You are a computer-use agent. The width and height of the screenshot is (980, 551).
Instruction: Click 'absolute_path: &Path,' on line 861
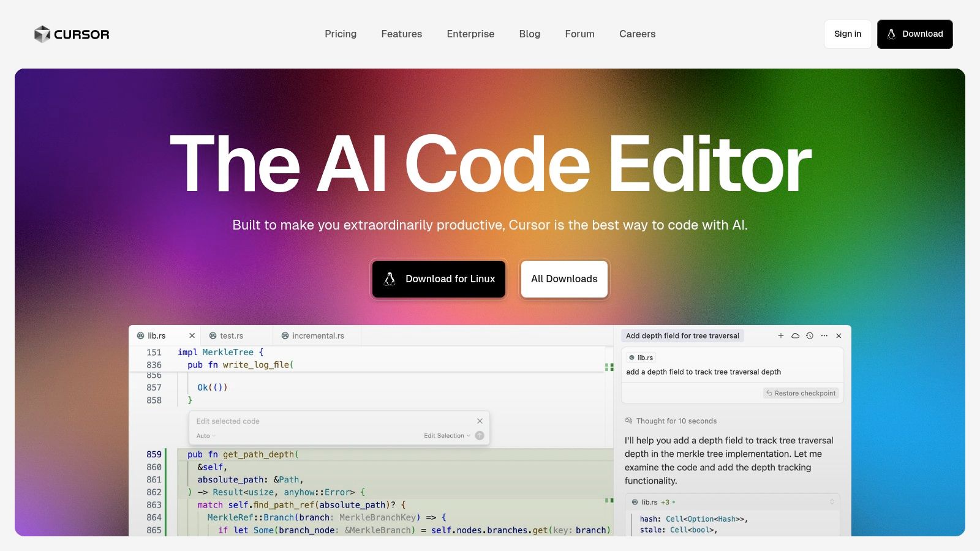click(251, 480)
